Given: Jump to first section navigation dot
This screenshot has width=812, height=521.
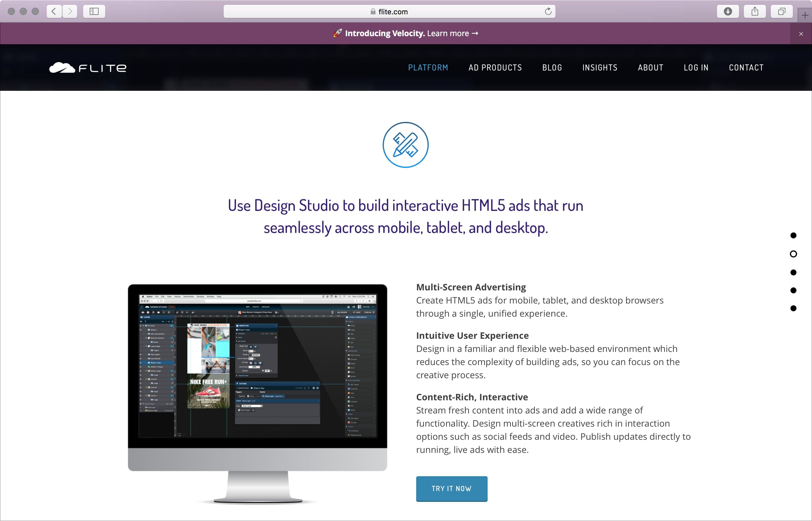Looking at the screenshot, I should (793, 235).
